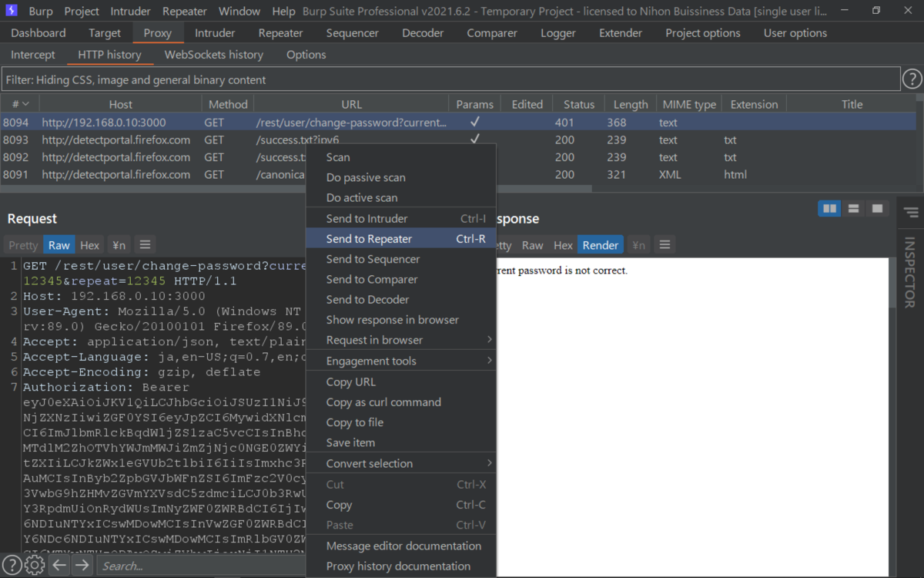Click the history filter bar

(450, 79)
